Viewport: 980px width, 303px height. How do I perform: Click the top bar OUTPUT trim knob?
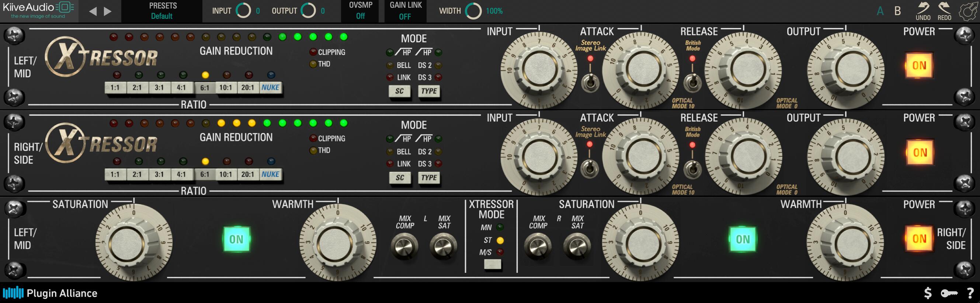(x=308, y=11)
